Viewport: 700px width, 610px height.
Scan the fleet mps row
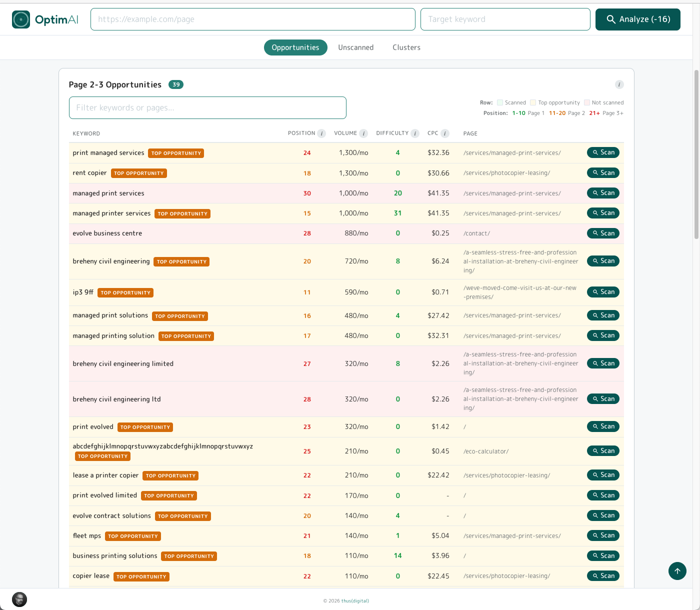[603, 535]
